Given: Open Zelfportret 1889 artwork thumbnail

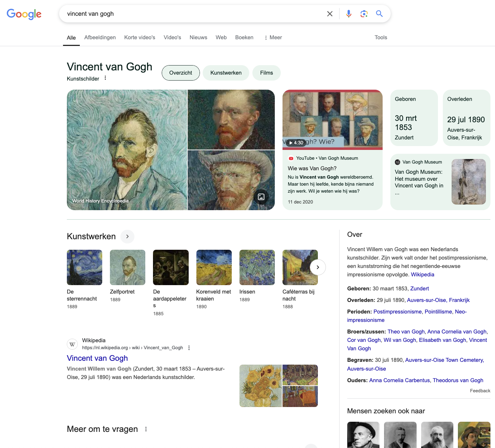Looking at the screenshot, I should point(127,267).
